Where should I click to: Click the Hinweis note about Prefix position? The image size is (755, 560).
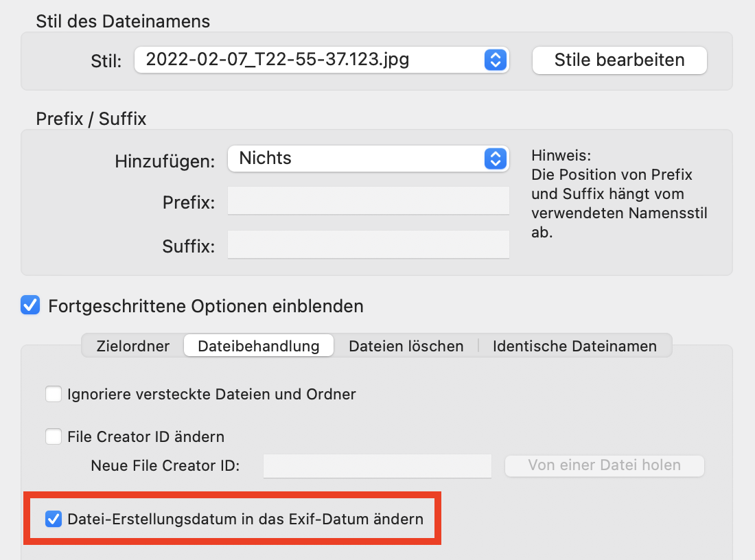click(x=618, y=194)
